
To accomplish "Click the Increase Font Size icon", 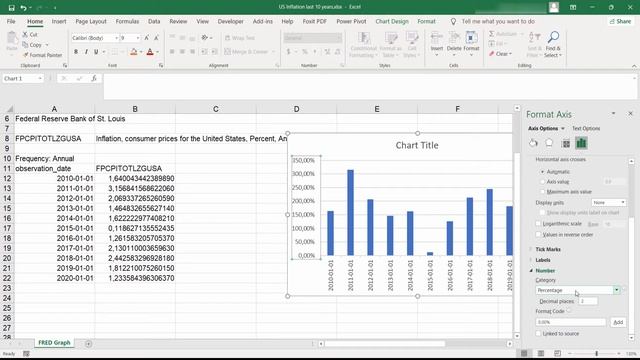I will [x=147, y=38].
